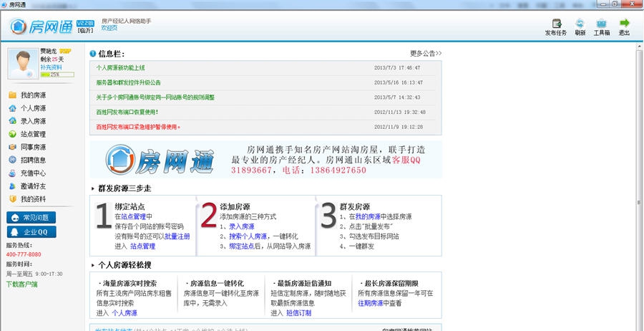Viewport: 644px width, 331px height.
Task: Click the green icon beside 站点管理
Action: 12,134
